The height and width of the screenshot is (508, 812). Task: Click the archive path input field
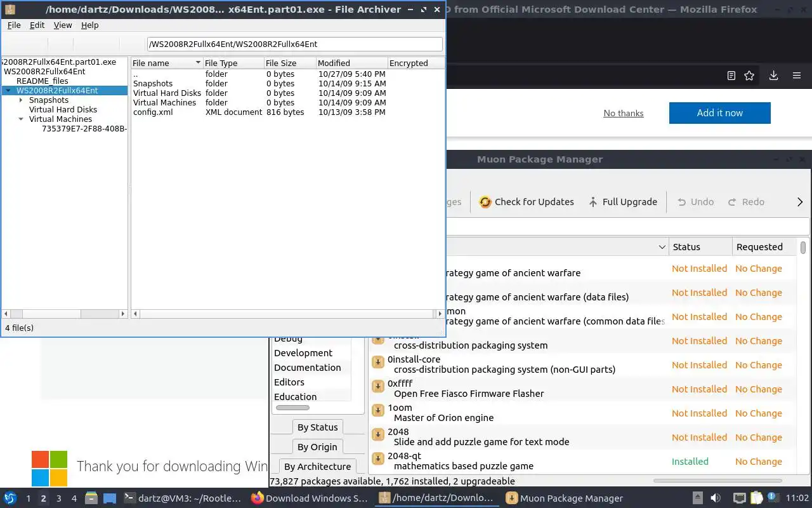294,44
